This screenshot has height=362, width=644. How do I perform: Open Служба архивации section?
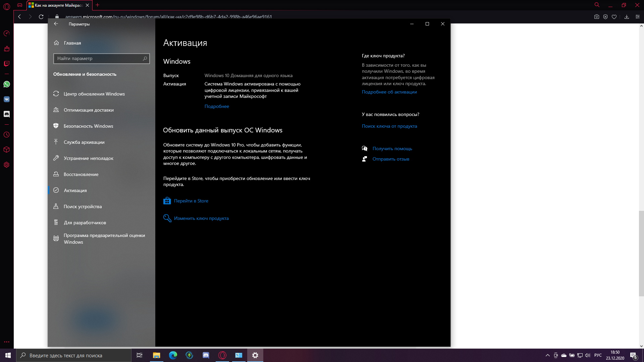pyautogui.click(x=101, y=142)
